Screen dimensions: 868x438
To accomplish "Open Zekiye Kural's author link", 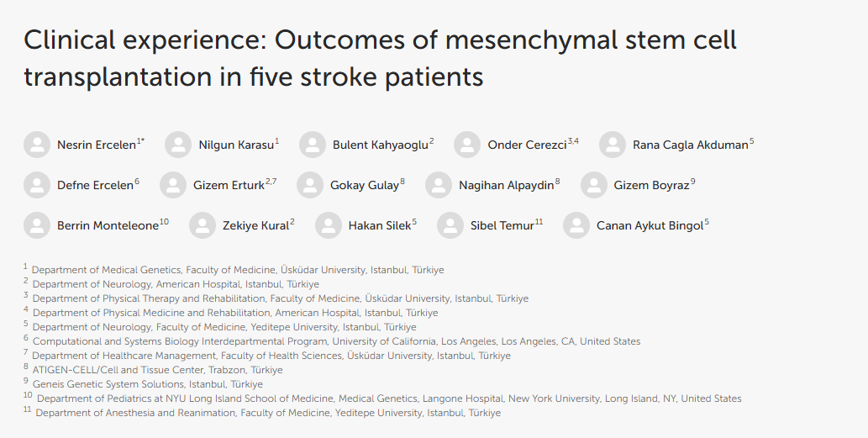I will tap(255, 226).
